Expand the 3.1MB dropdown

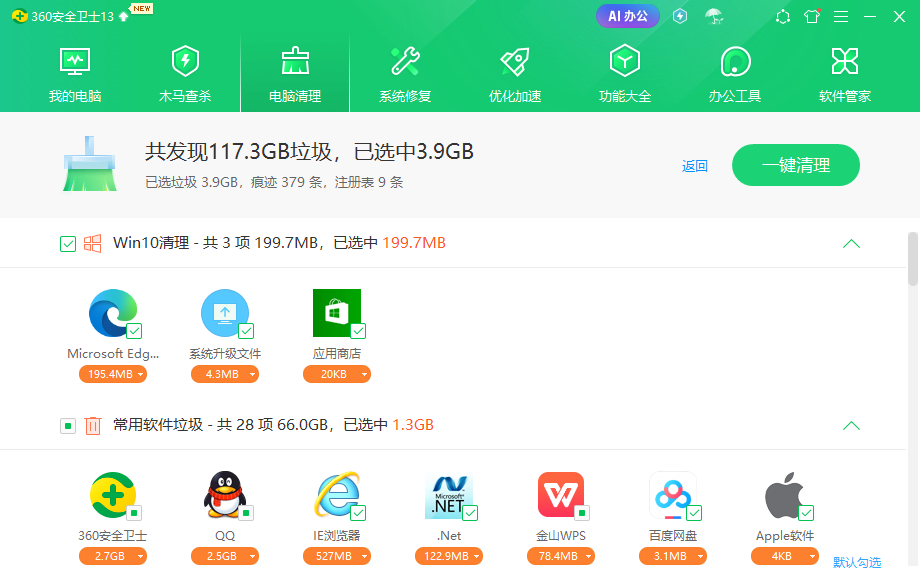pos(701,556)
